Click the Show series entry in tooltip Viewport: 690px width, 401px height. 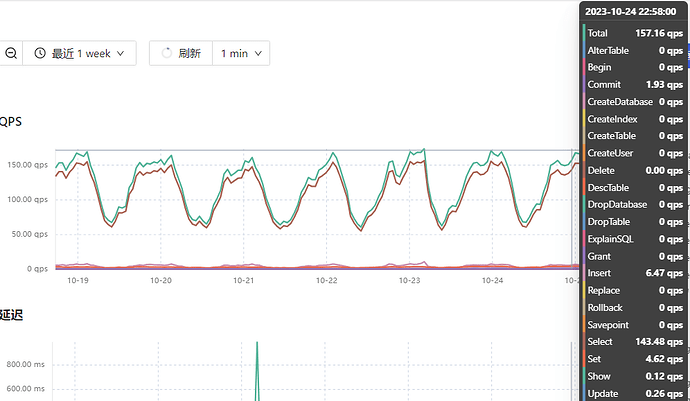click(634, 376)
